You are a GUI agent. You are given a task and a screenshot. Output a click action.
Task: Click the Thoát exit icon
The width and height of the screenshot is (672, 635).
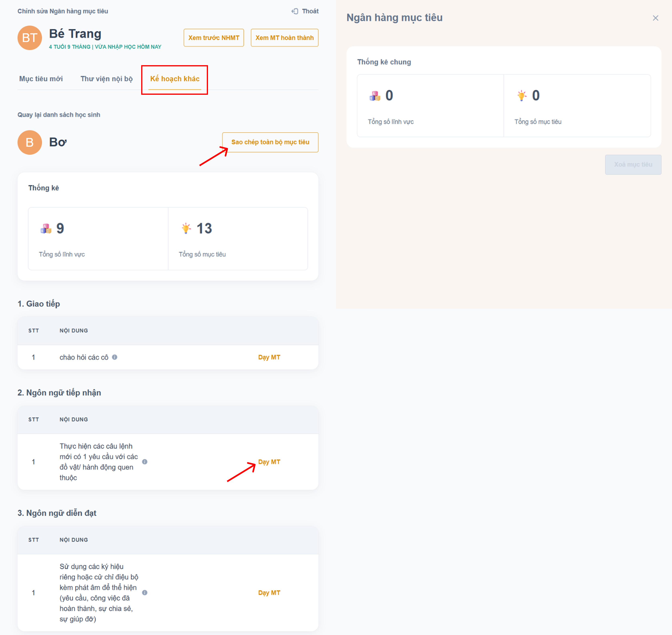295,11
